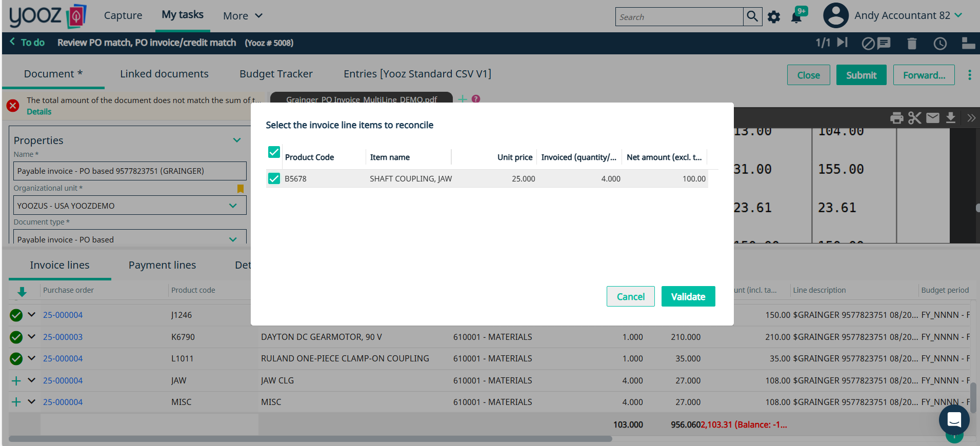Click the green down arrow in invoice lines header
The height and width of the screenshot is (446, 980).
[22, 292]
